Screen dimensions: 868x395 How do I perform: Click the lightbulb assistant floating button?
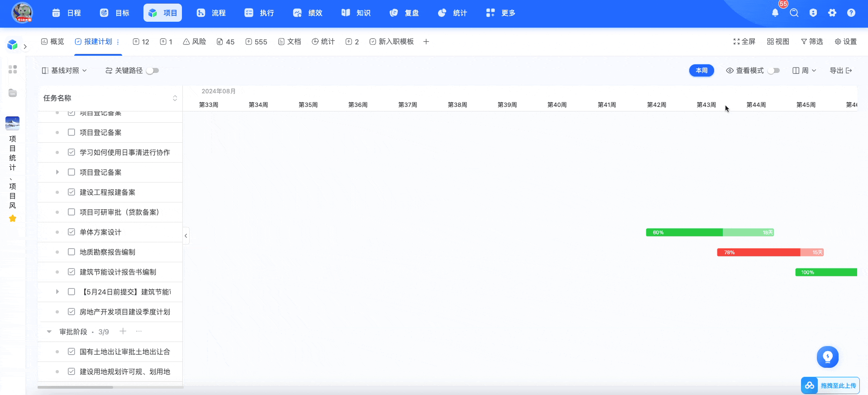828,357
